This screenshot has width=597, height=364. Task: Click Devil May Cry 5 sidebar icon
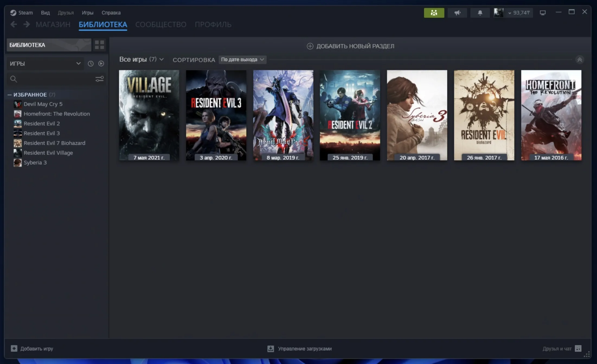point(18,104)
